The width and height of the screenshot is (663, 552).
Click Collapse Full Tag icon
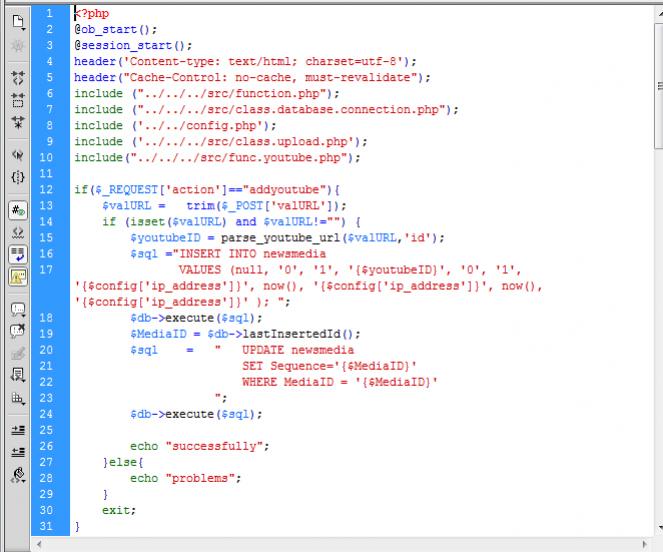pyautogui.click(x=18, y=78)
